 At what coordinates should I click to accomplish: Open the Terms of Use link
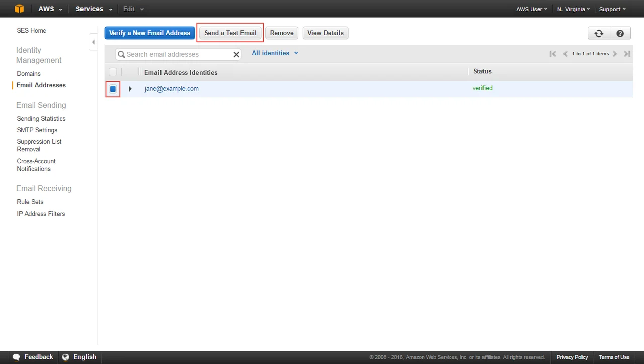614,357
